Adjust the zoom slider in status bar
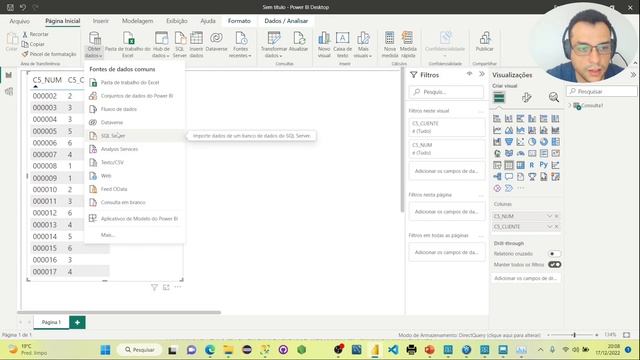This screenshot has width=640, height=360. 574,335
